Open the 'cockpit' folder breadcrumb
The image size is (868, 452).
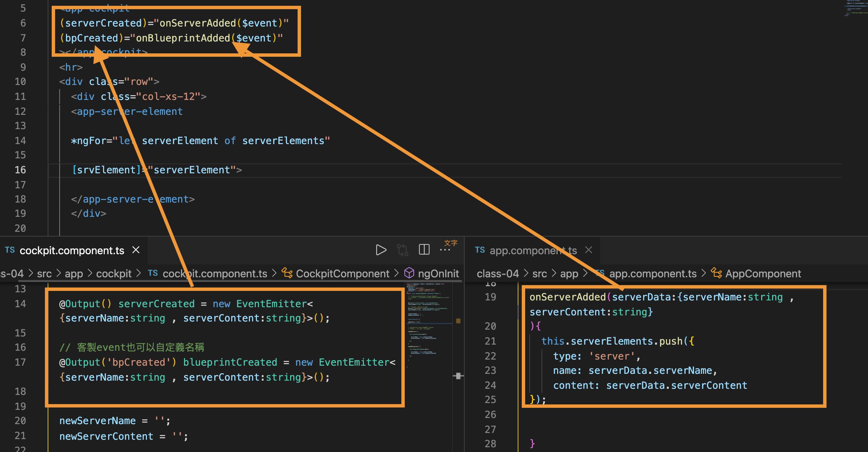coord(114,274)
